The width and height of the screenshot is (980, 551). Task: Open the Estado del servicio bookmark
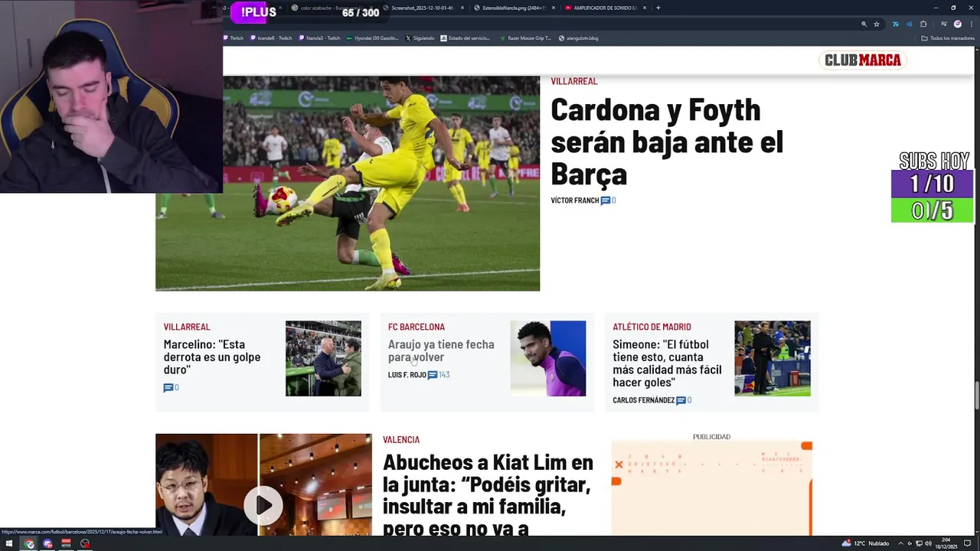tap(465, 37)
